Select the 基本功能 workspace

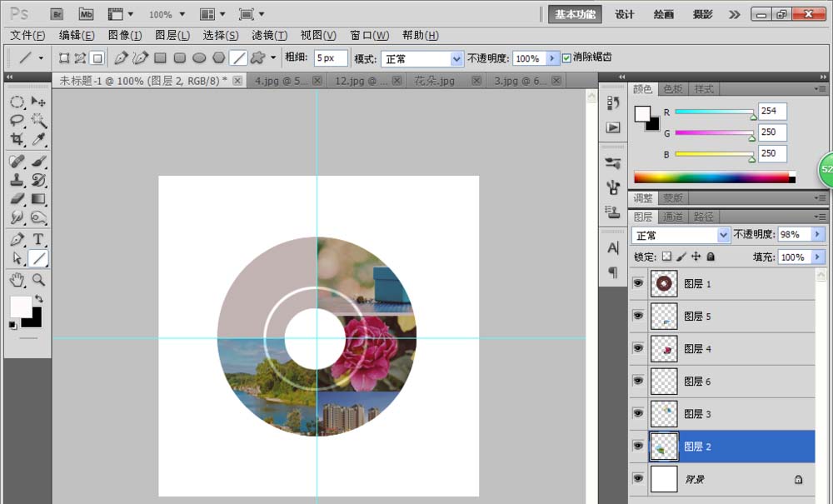coord(575,14)
